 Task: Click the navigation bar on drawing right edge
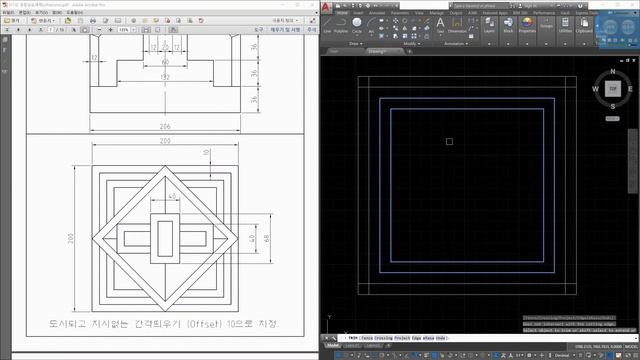(x=633, y=160)
